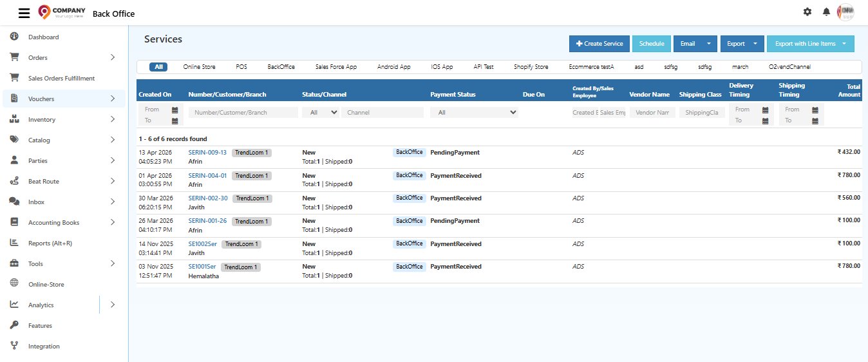Click Reports chart icon
The image size is (868, 362).
14,243
